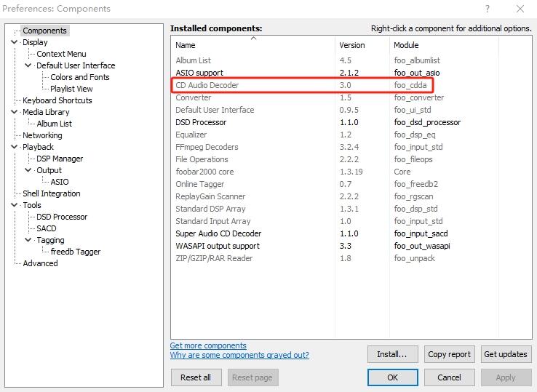
Task: Click Why are some components grayed out
Action: click(x=239, y=355)
